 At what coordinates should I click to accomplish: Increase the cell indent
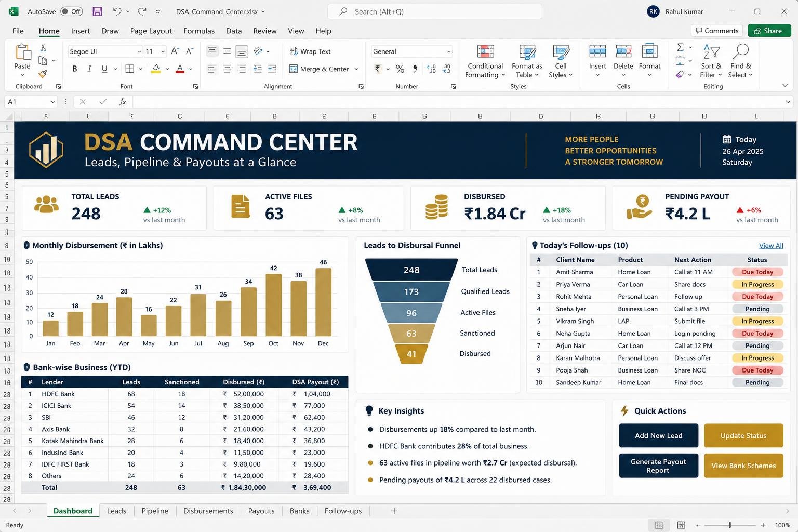click(x=272, y=69)
